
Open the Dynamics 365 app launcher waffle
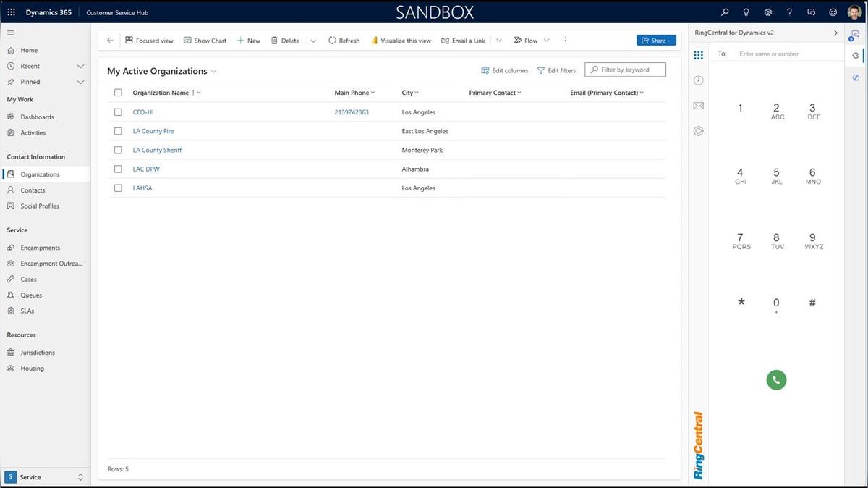pyautogui.click(x=11, y=12)
